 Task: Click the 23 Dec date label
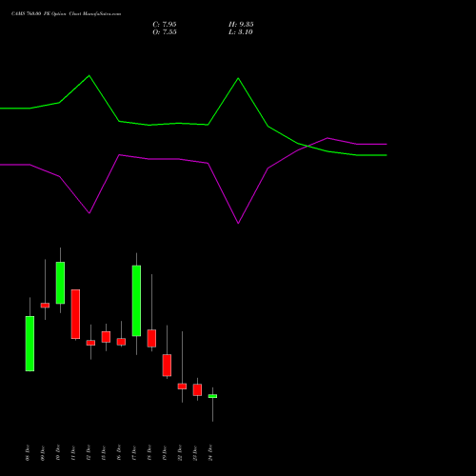coord(195,452)
